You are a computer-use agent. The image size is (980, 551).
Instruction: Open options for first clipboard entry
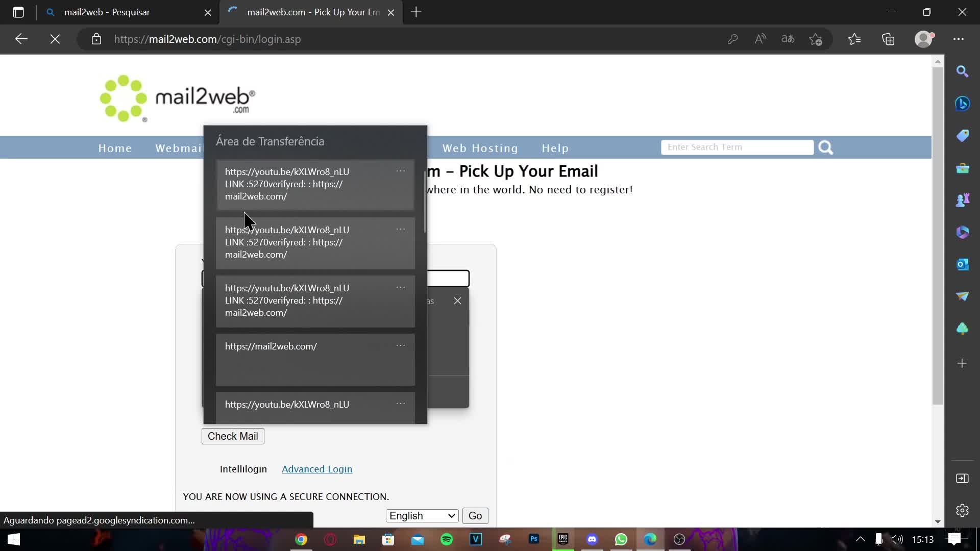coord(401,171)
